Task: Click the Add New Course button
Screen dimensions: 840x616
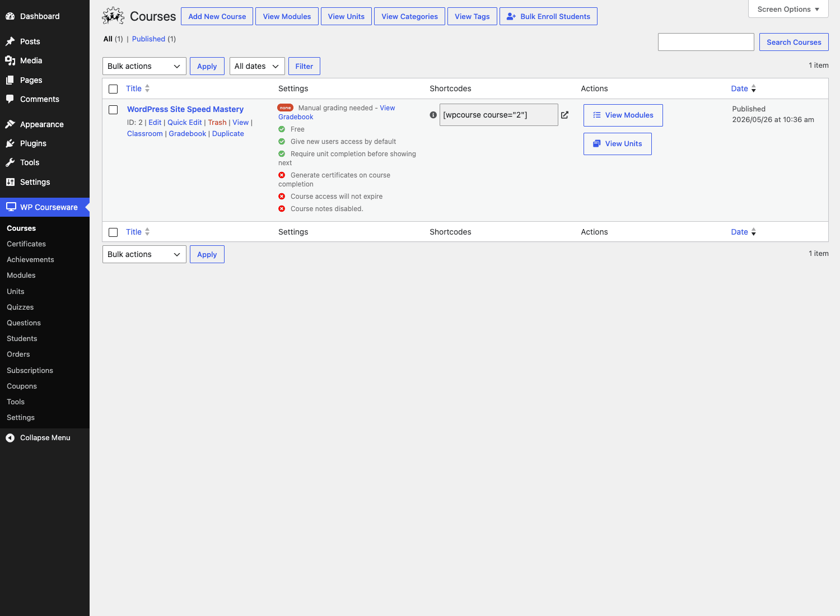Action: tap(217, 16)
